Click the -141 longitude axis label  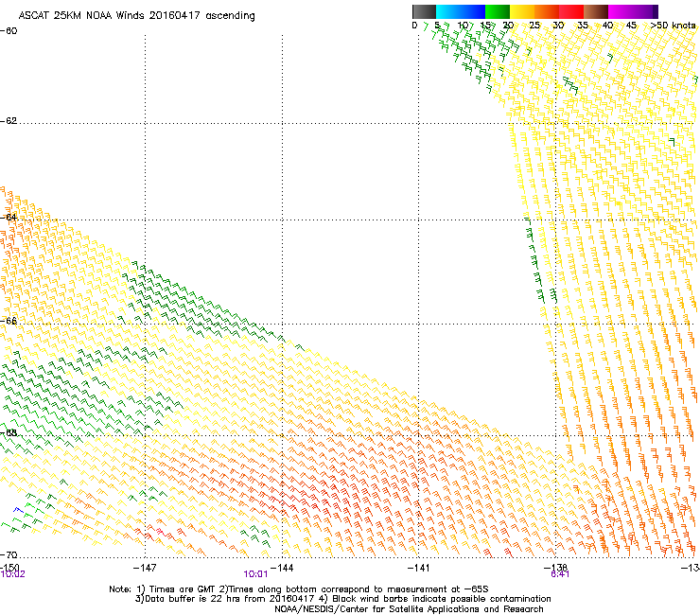pyautogui.click(x=418, y=568)
